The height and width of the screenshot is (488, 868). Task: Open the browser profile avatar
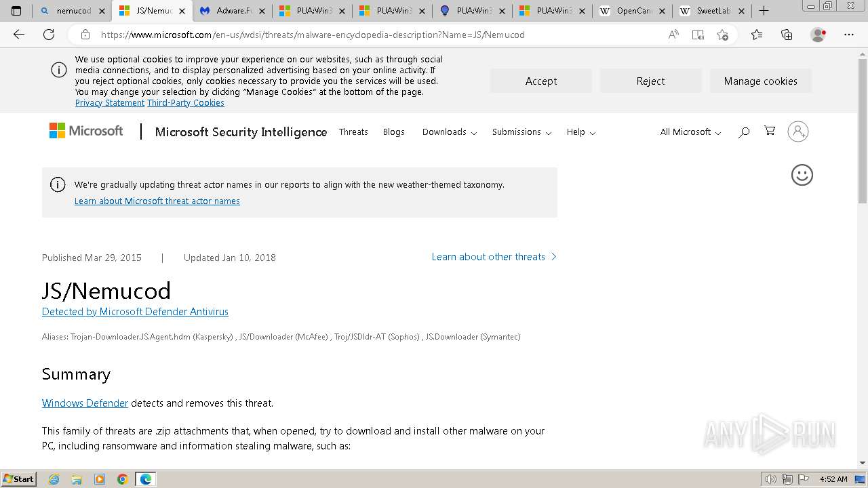click(818, 35)
